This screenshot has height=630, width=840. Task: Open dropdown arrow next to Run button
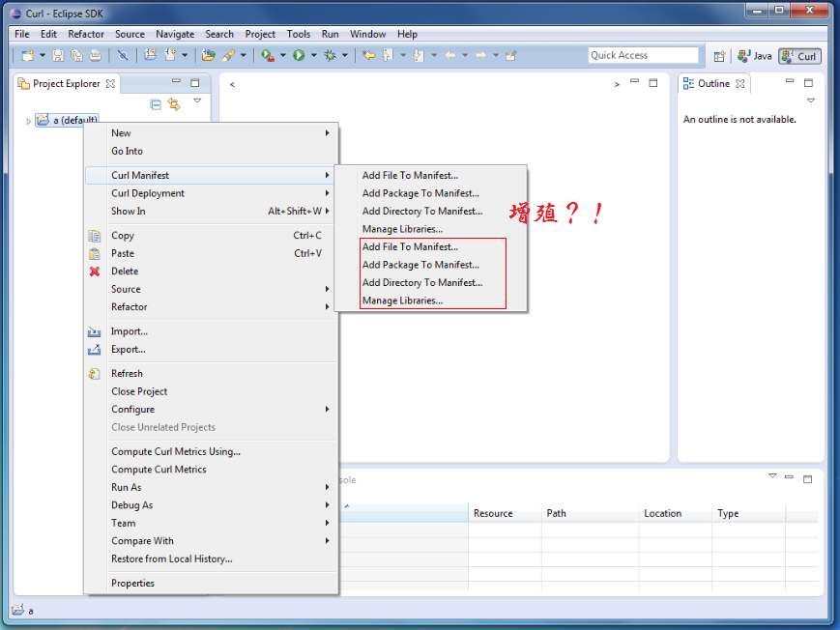click(313, 56)
